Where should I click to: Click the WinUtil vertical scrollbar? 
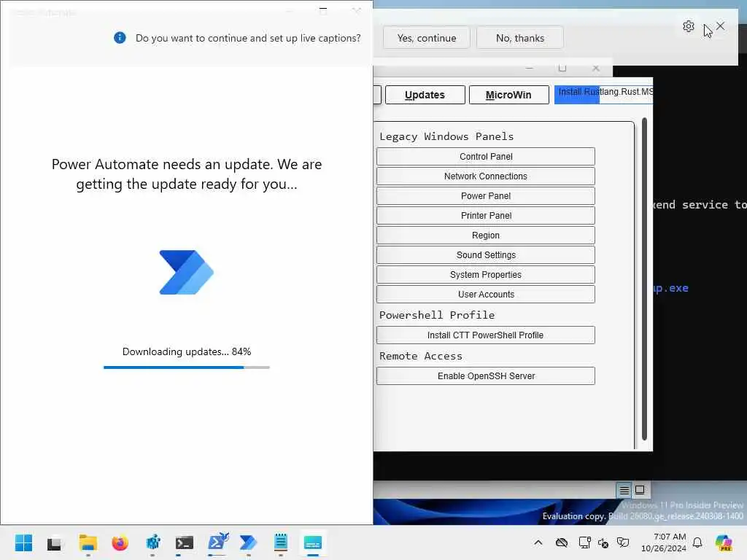click(x=644, y=279)
